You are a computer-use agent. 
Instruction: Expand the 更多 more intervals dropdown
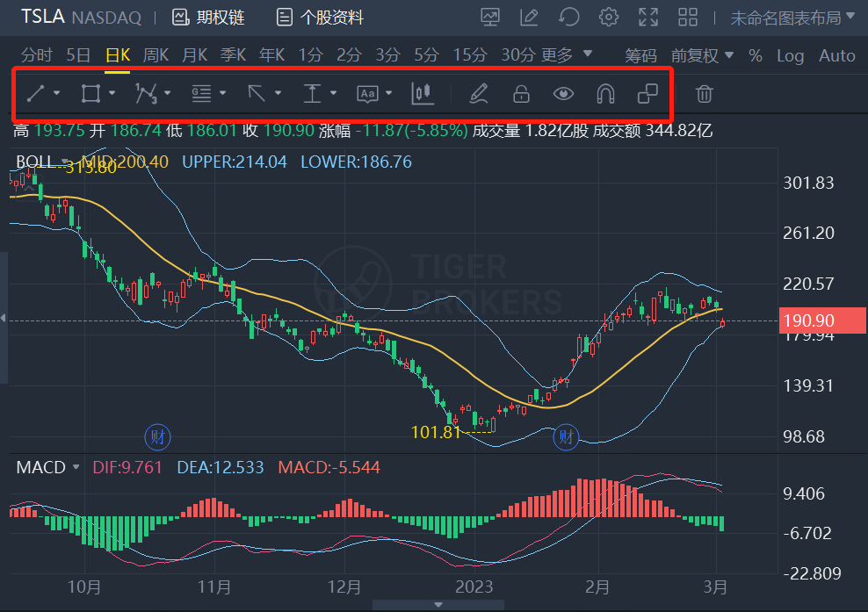pos(567,55)
